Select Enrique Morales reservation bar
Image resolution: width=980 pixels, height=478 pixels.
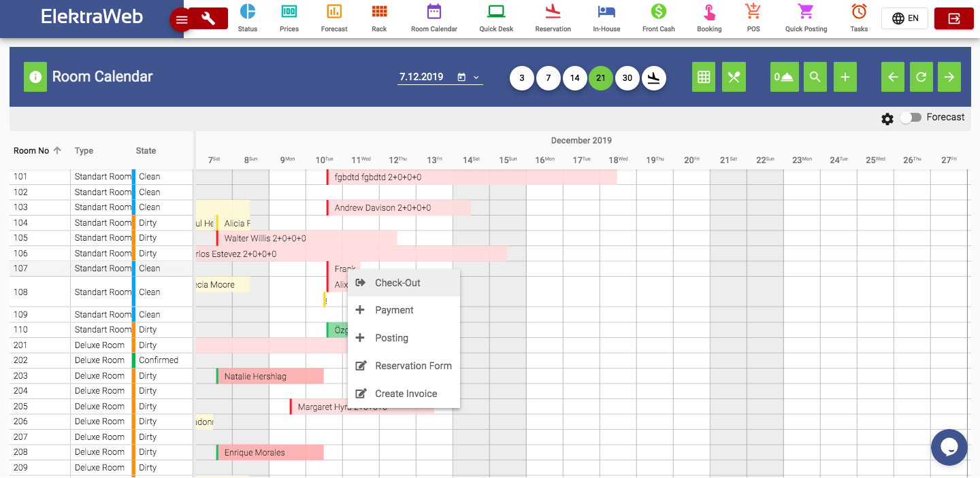[x=270, y=452]
